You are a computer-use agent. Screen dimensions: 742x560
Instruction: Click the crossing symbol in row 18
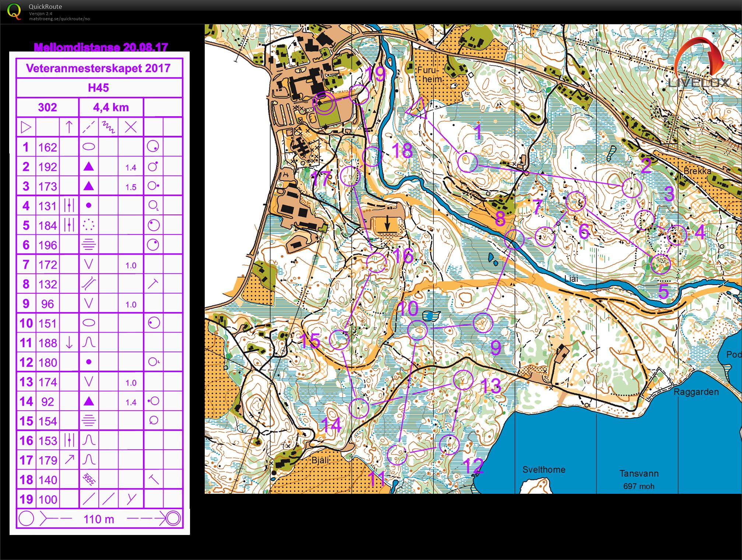click(x=88, y=479)
